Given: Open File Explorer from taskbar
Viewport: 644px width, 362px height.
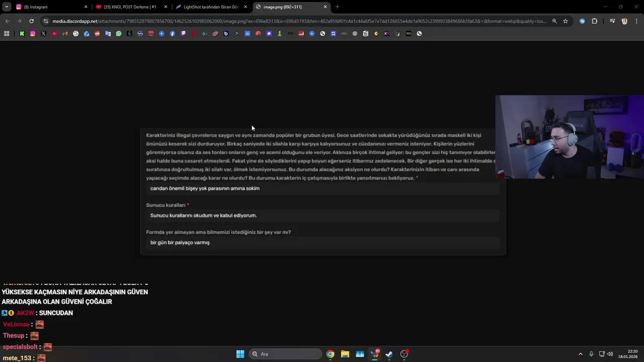Looking at the screenshot, I should (x=345, y=354).
